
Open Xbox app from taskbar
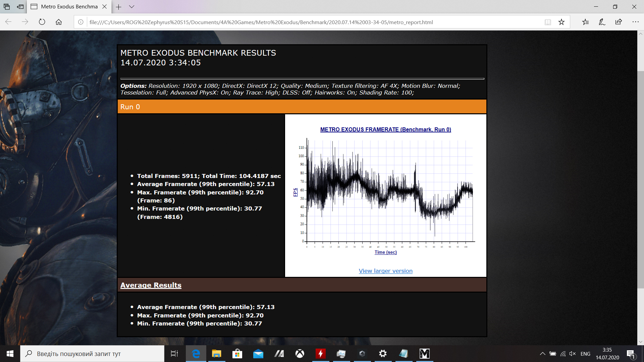300,354
